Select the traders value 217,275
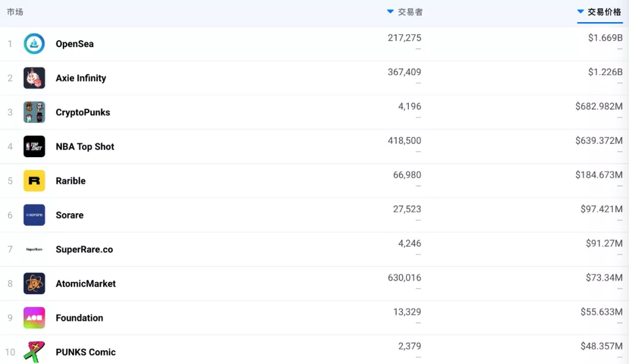 404,38
